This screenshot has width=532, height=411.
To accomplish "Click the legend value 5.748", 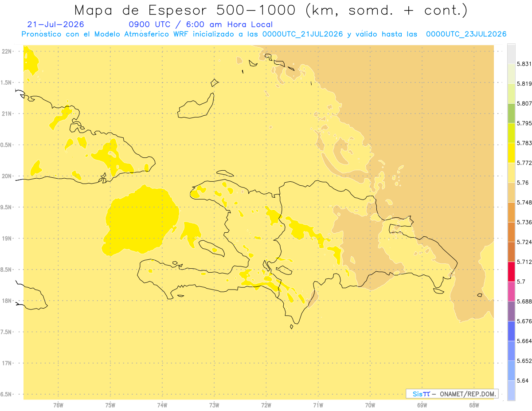I will click(x=524, y=202).
